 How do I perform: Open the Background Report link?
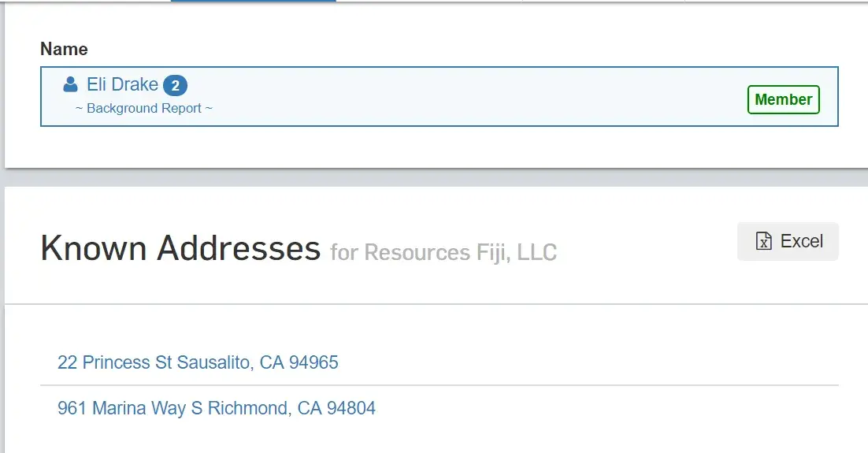point(144,109)
